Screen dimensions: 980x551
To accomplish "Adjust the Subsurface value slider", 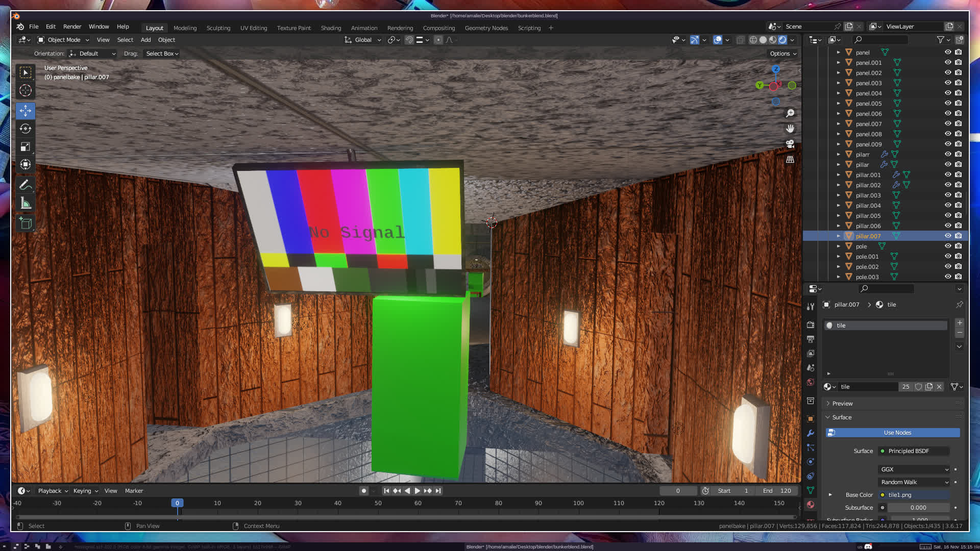I will [x=918, y=508].
